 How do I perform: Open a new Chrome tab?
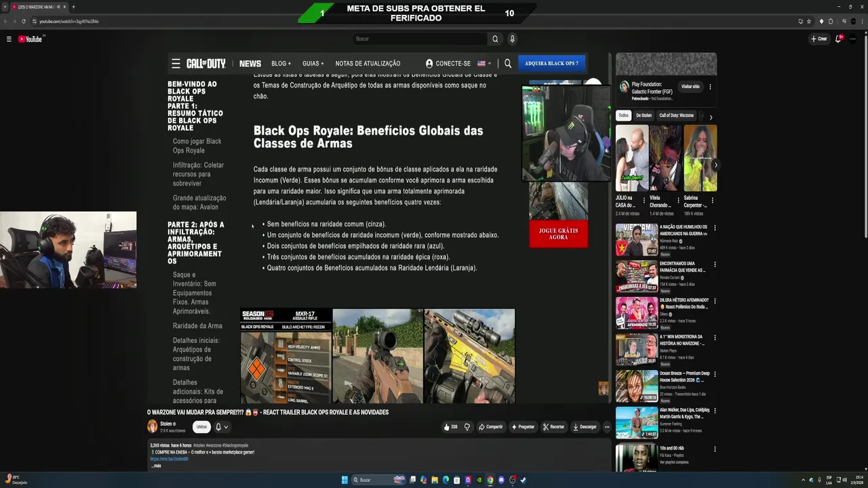pyautogui.click(x=73, y=7)
